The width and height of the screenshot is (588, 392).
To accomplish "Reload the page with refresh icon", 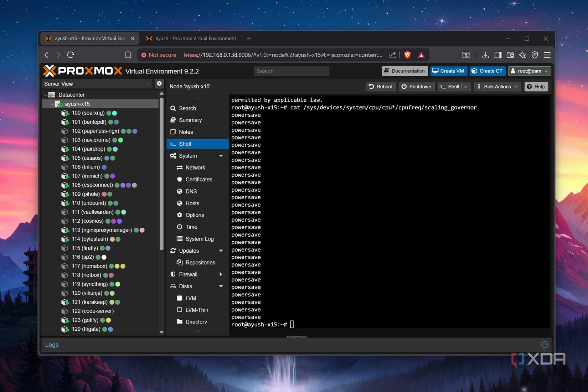I will pyautogui.click(x=71, y=55).
